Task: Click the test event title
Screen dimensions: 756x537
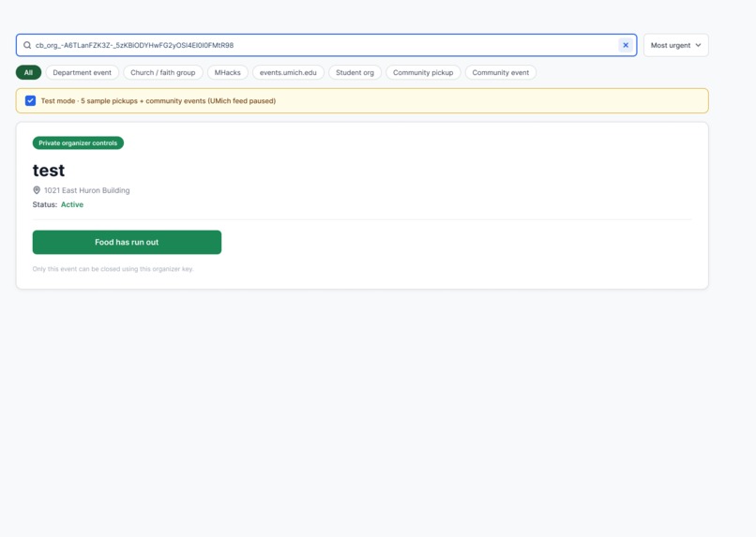Action: [x=49, y=171]
